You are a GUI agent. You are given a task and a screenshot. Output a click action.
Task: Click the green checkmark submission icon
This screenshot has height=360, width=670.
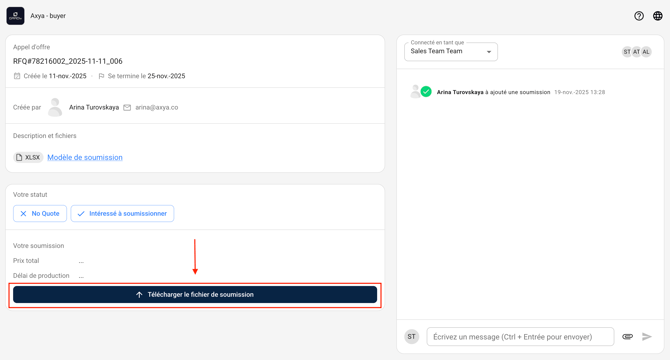pos(426,91)
